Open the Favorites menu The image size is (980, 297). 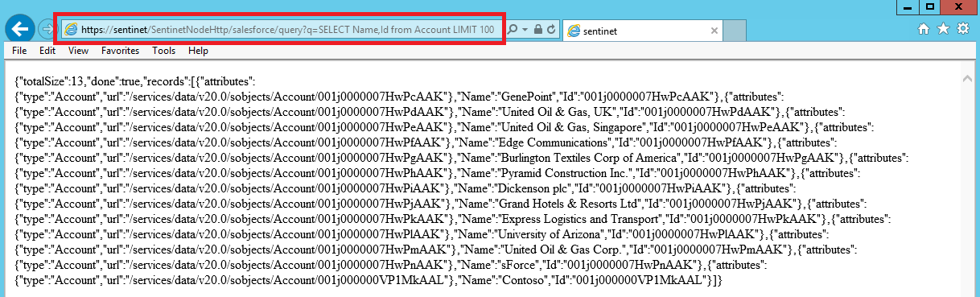pos(120,51)
